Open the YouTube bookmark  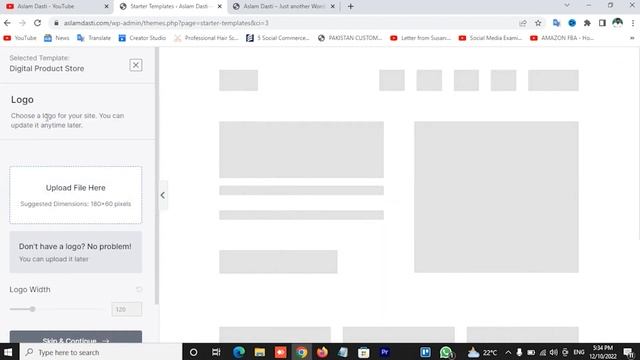point(20,38)
